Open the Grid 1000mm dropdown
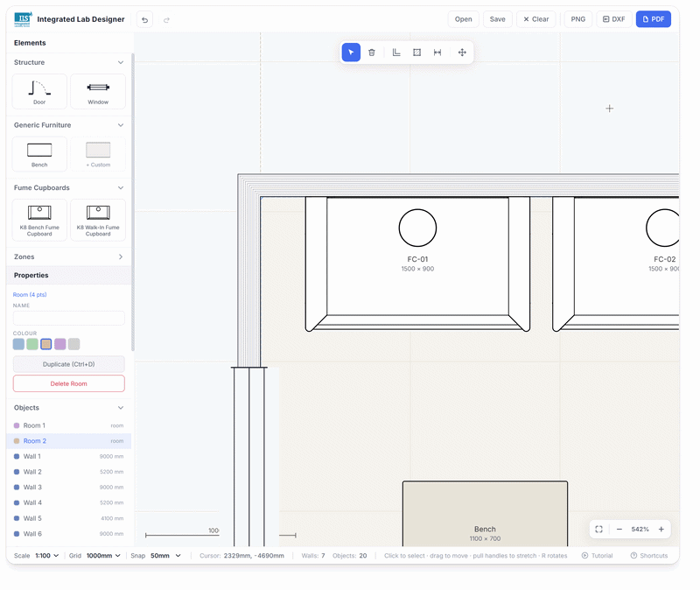 (x=103, y=556)
